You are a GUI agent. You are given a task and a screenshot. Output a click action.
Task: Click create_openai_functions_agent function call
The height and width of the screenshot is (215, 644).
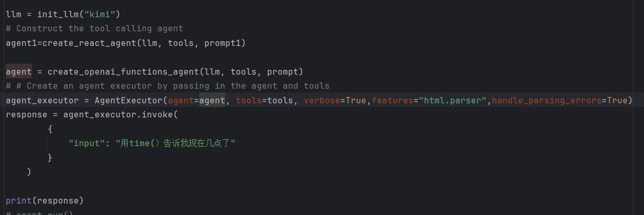point(123,71)
